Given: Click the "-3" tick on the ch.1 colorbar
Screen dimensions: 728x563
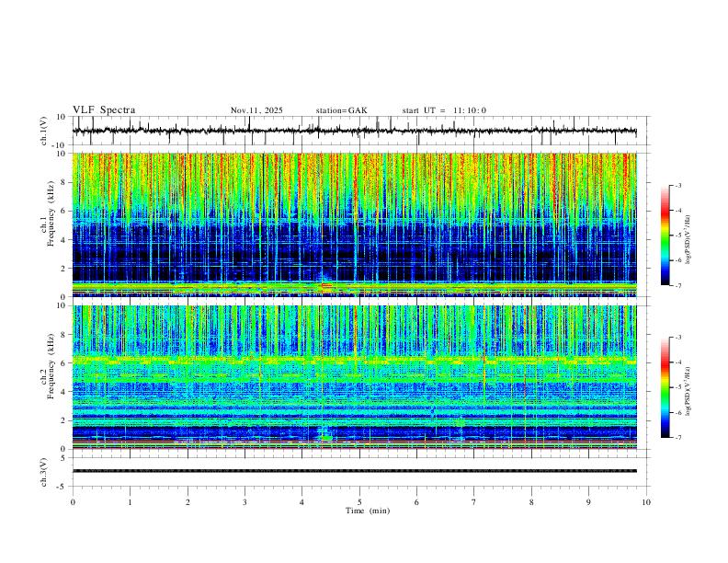Looking at the screenshot, I should tap(677, 185).
